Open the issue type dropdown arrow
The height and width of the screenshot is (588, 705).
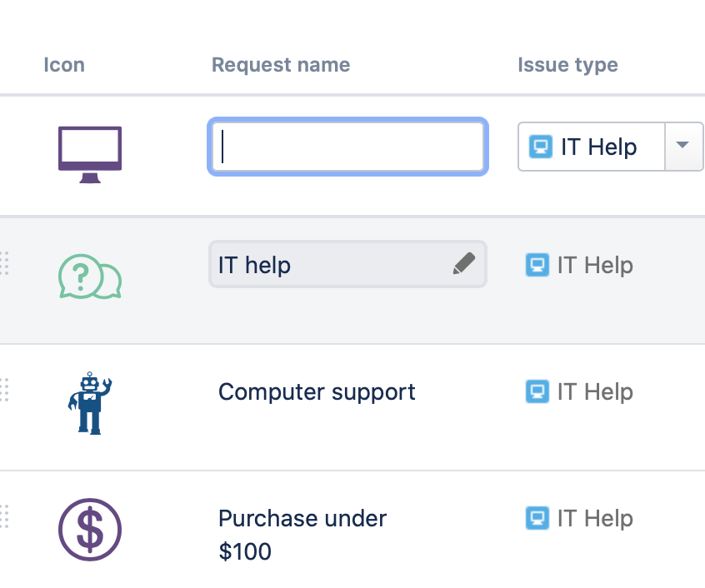click(x=682, y=147)
